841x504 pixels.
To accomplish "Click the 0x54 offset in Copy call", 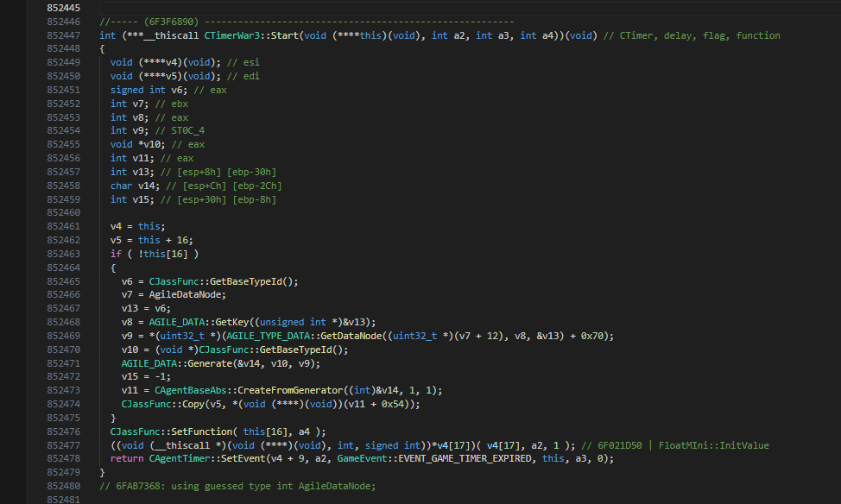I will pos(392,404).
